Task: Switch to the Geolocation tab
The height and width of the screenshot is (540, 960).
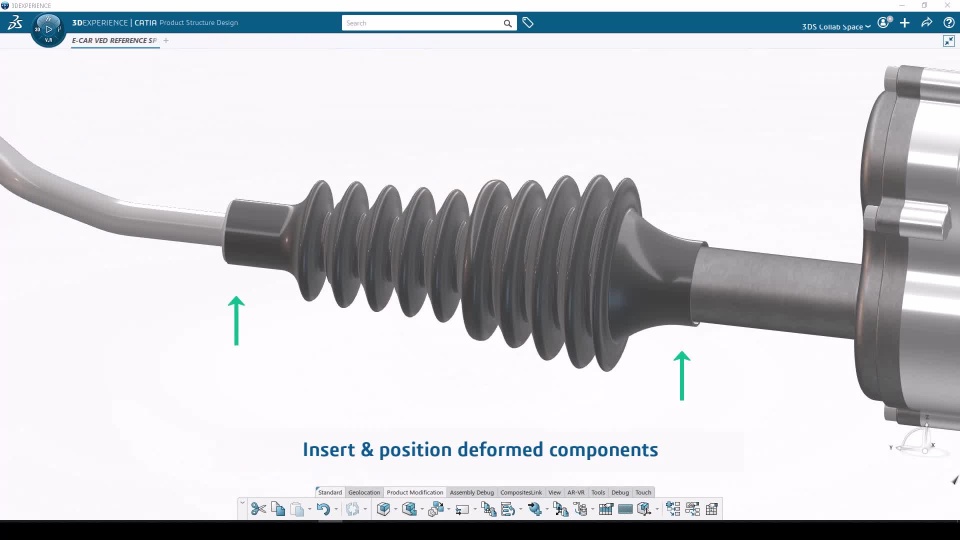Action: (364, 492)
